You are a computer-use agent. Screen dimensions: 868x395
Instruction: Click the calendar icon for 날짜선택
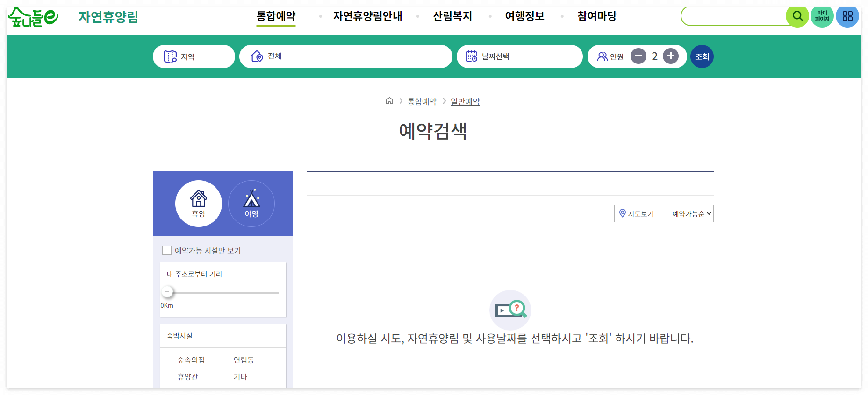[472, 56]
